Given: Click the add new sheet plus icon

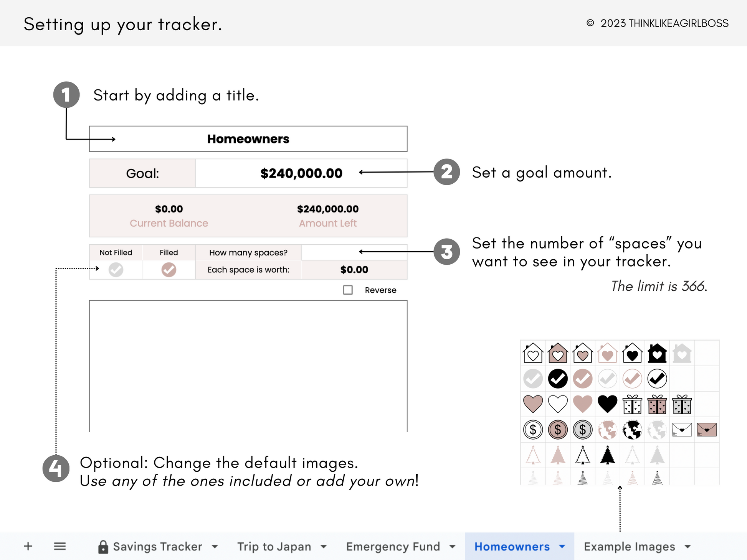Looking at the screenshot, I should coord(28,546).
